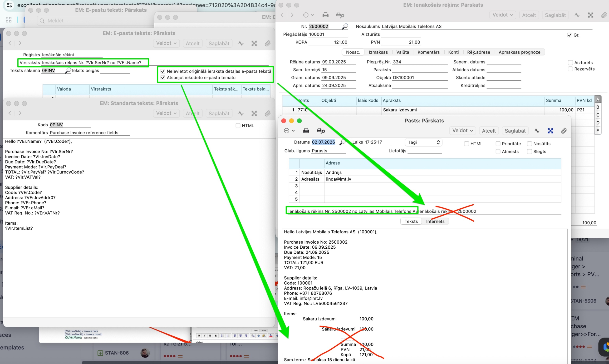Open the date lookup magnifier beside Datums

[342, 142]
